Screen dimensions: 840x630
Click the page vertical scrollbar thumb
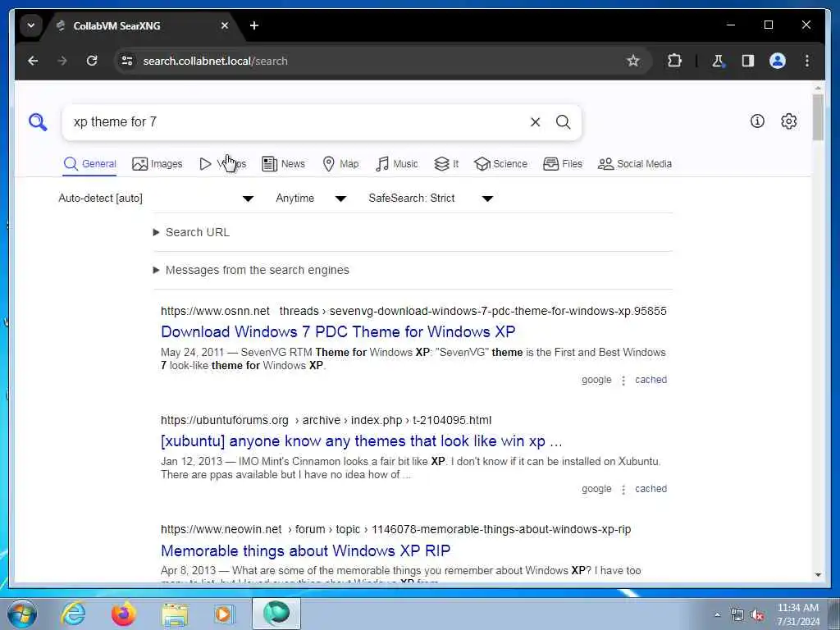818,117
